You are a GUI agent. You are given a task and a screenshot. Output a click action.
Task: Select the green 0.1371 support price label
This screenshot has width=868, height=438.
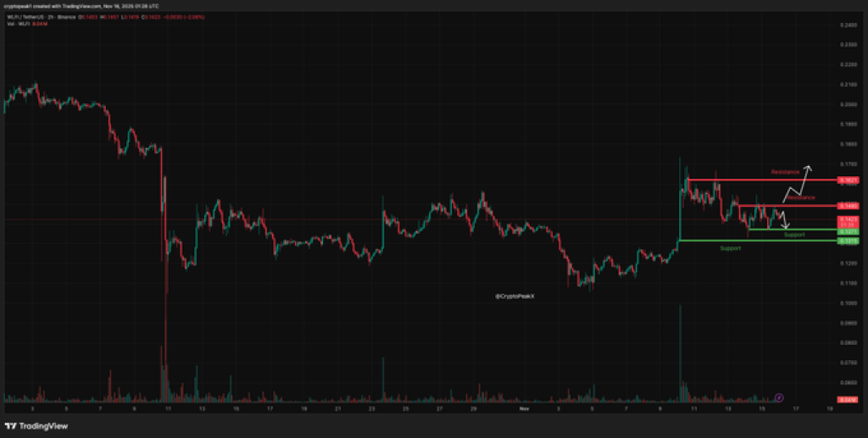point(848,231)
